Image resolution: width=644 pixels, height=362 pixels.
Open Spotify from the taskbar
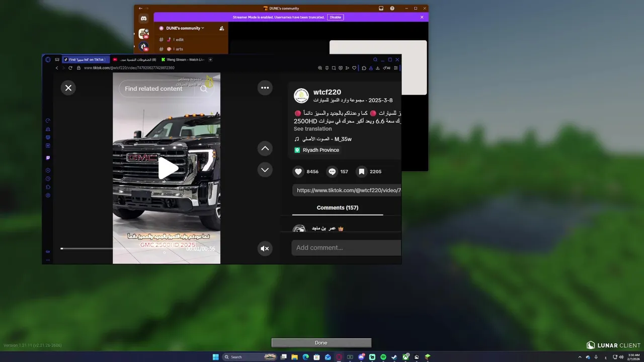pos(383,357)
